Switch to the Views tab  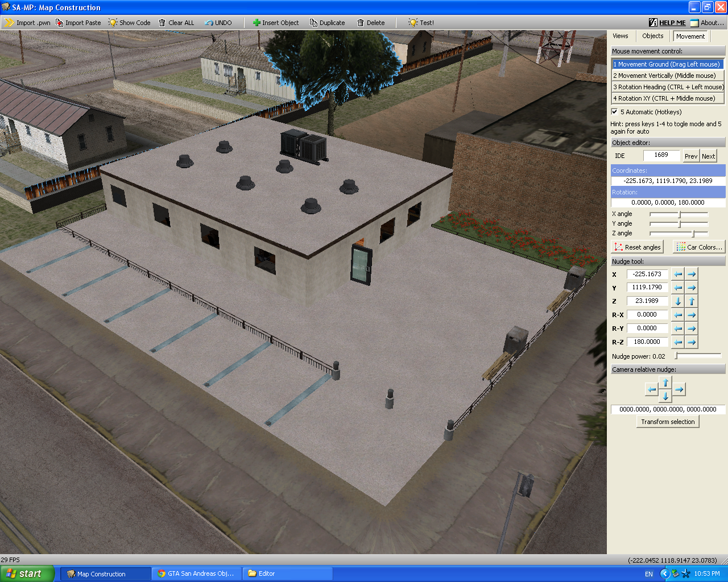pos(620,36)
